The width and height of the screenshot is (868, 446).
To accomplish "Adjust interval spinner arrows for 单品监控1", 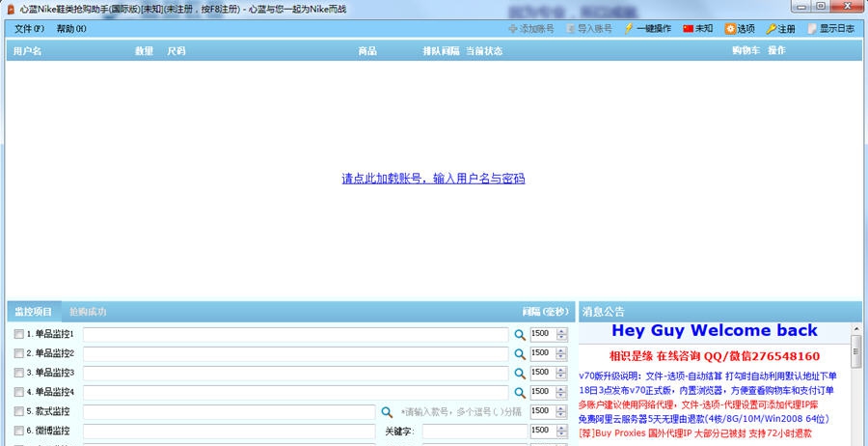I will pyautogui.click(x=562, y=334).
